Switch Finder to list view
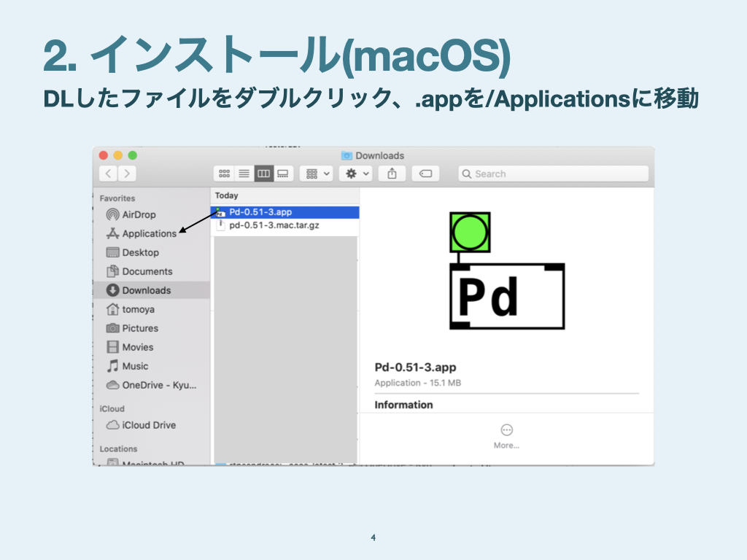The image size is (747, 560). [244, 174]
